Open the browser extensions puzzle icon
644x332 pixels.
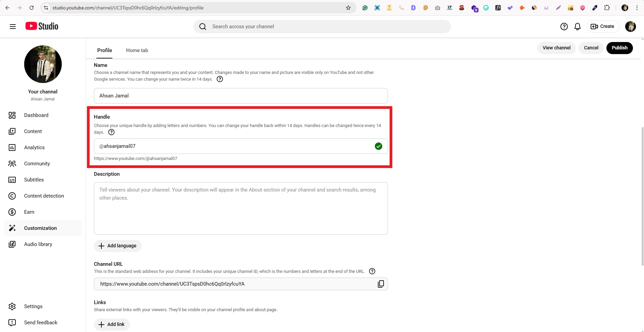607,8
